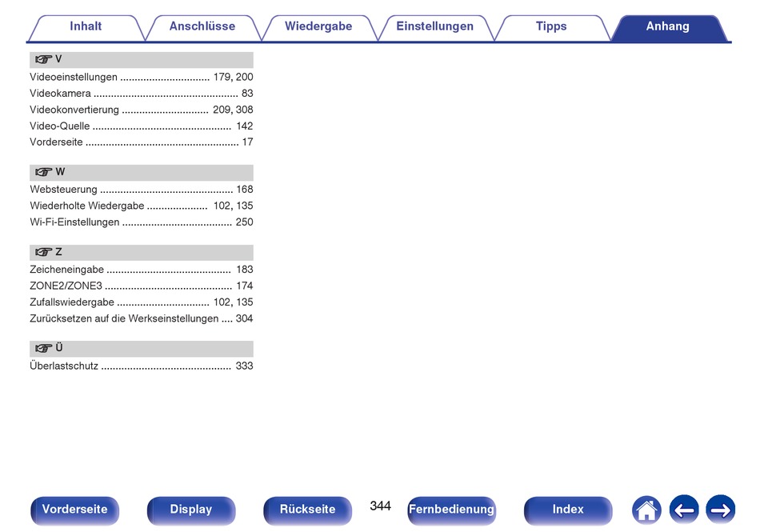Open Wi-Fi-Einstellungen page 250

coord(244,222)
